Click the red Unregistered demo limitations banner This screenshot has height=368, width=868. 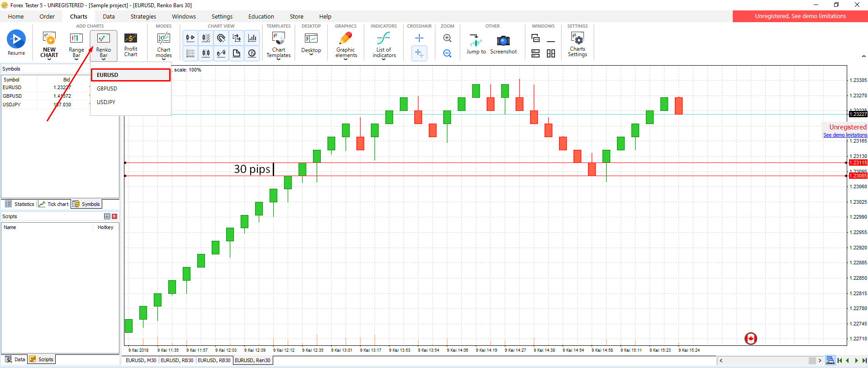click(x=800, y=16)
